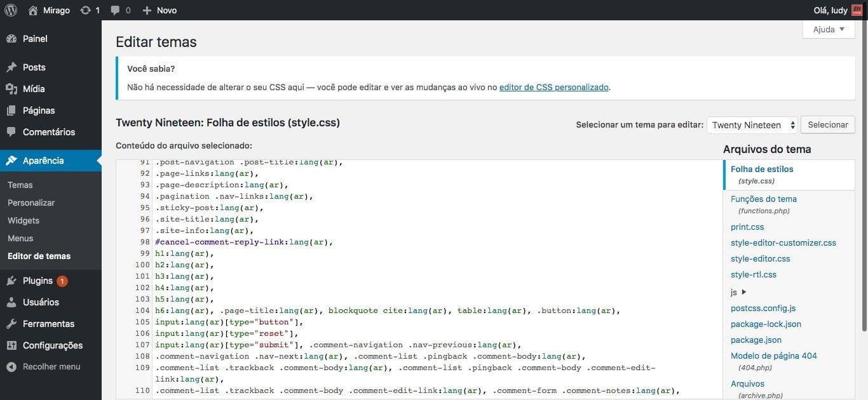This screenshot has width=868, height=400.
Task: Open style-rtl.css file
Action: click(754, 274)
